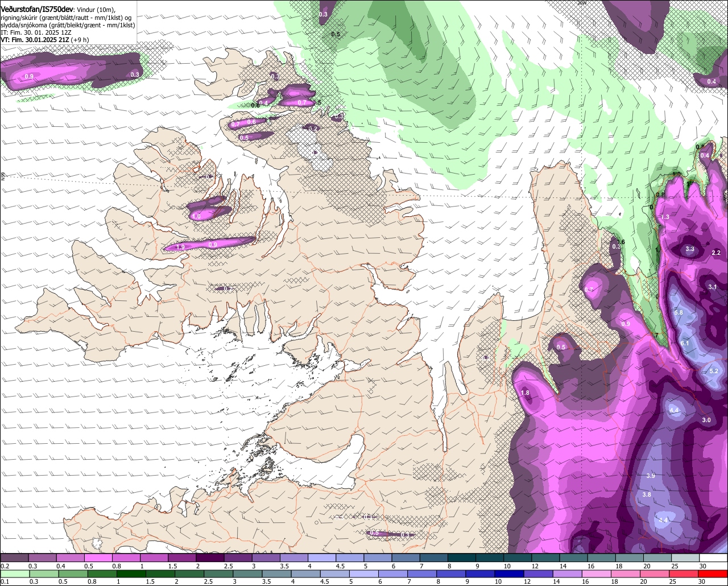Click the white upper legend swatch at 30

point(714,558)
